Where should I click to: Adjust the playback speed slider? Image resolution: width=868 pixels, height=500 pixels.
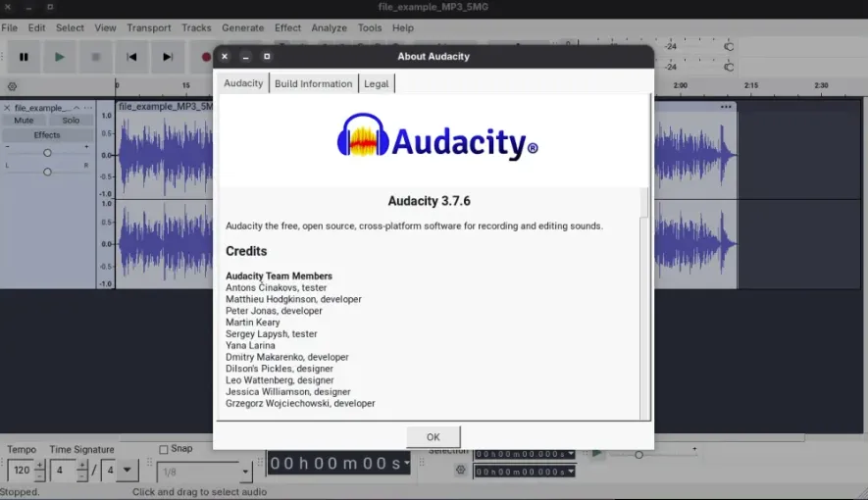[x=638, y=455]
